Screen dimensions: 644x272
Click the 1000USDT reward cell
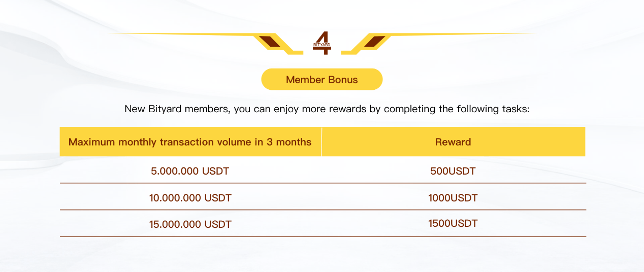(453, 197)
